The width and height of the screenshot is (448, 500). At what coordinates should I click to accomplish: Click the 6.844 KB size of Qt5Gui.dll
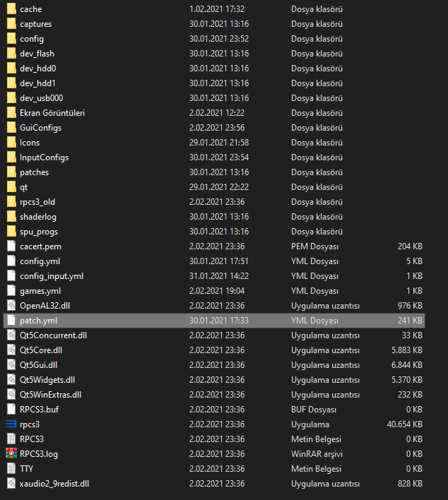tap(407, 365)
